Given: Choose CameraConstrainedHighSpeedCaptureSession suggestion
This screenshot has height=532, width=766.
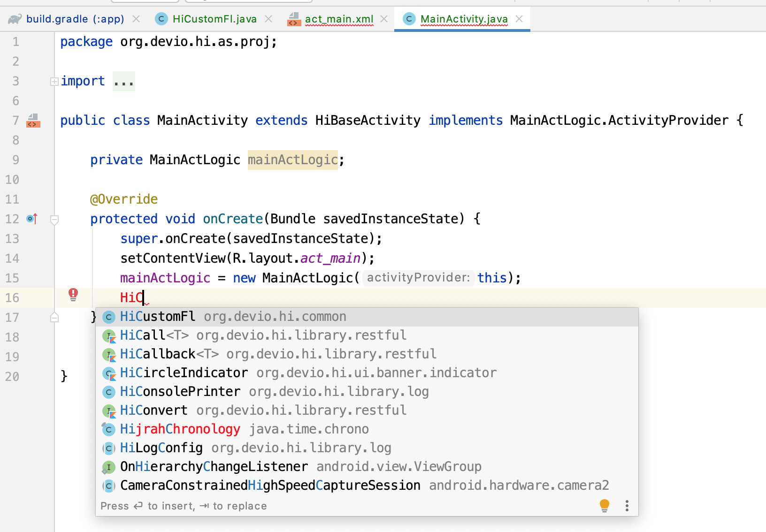Looking at the screenshot, I should 367,486.
